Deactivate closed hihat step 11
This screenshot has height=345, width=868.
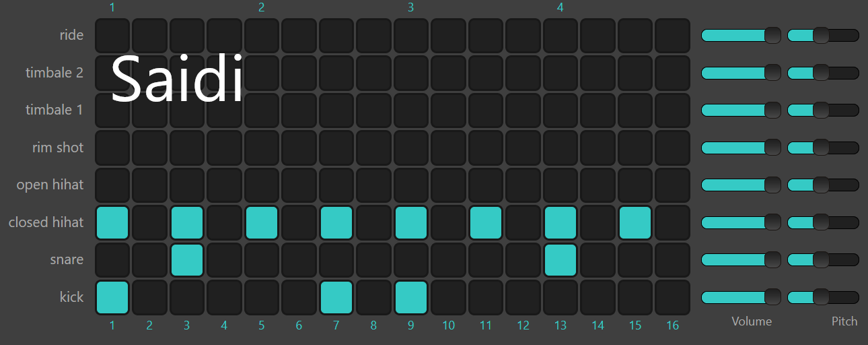coord(485,222)
